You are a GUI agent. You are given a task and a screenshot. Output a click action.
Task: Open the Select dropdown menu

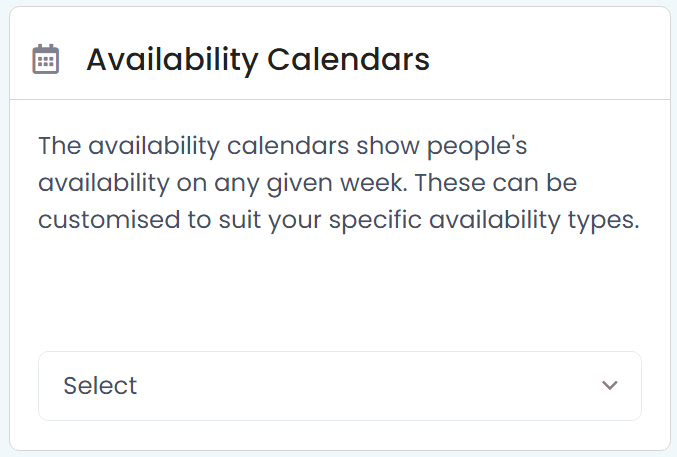(x=340, y=386)
